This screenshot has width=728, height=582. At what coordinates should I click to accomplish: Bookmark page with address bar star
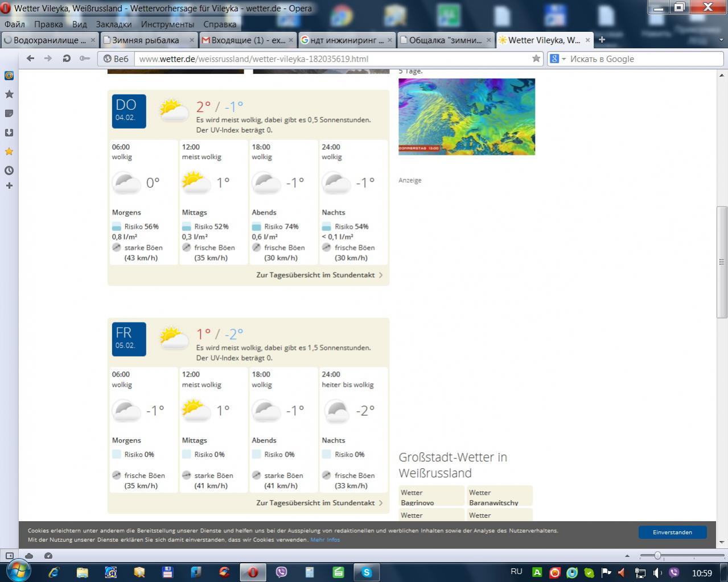[x=536, y=59]
